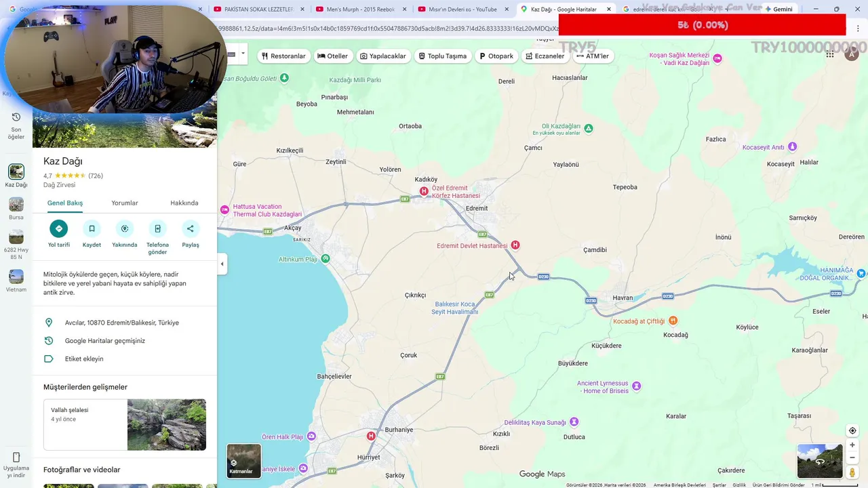
Task: Click Balıkesir Koca Seyit Havalimanı label
Action: pos(456,308)
